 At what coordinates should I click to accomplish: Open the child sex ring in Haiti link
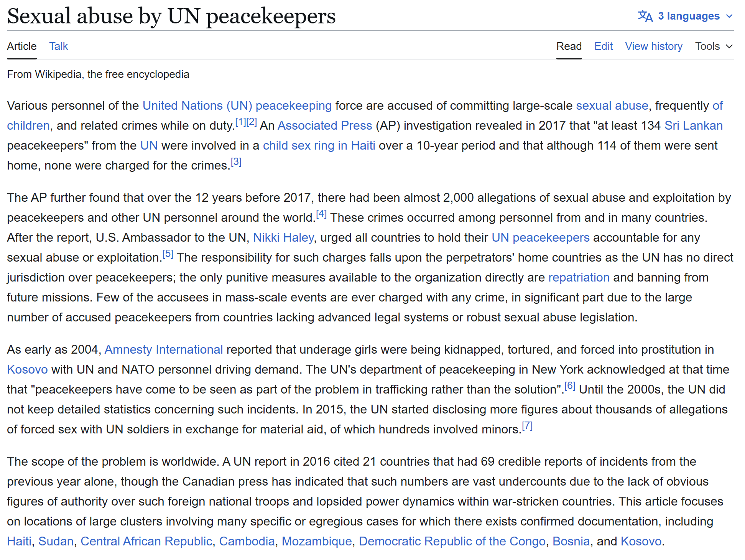pyautogui.click(x=319, y=145)
